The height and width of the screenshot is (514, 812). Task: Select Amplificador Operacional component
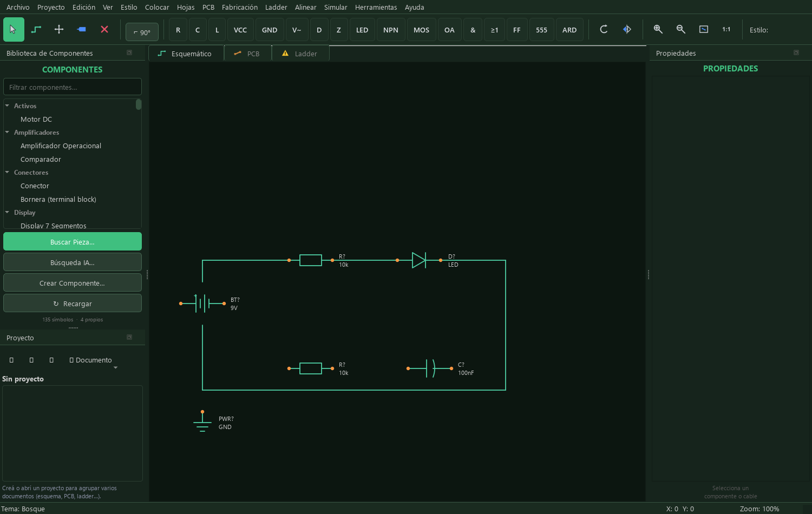tap(61, 146)
